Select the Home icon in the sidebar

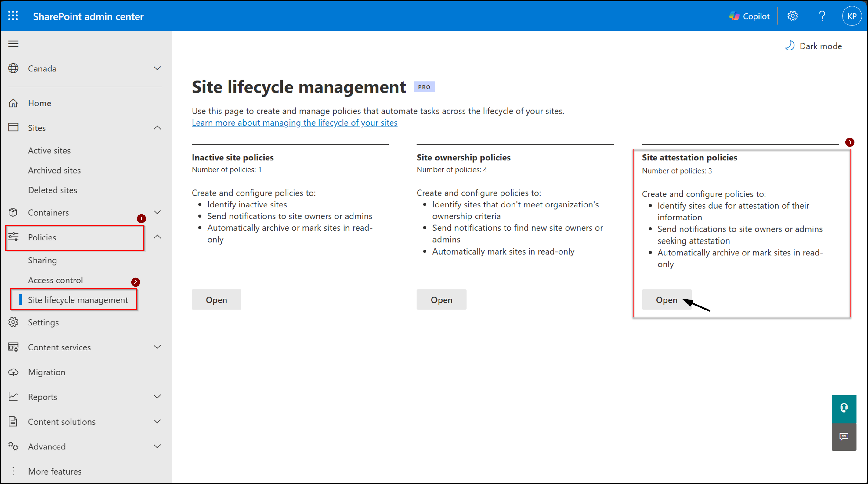(x=13, y=103)
